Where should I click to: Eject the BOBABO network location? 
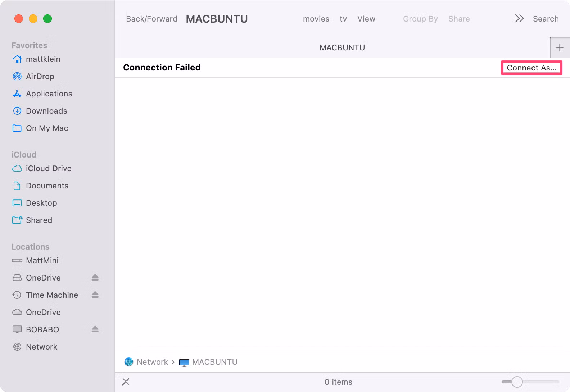click(x=95, y=329)
